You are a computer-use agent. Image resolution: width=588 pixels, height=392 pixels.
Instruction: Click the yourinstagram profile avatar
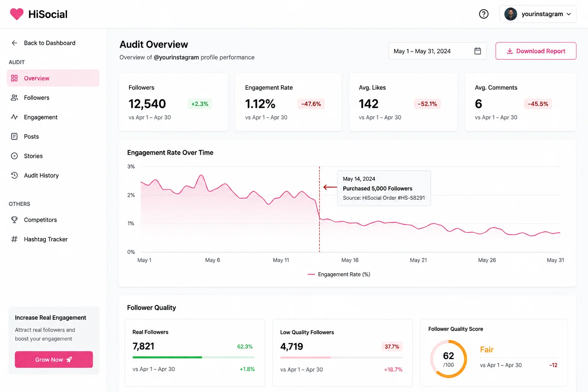click(x=511, y=14)
